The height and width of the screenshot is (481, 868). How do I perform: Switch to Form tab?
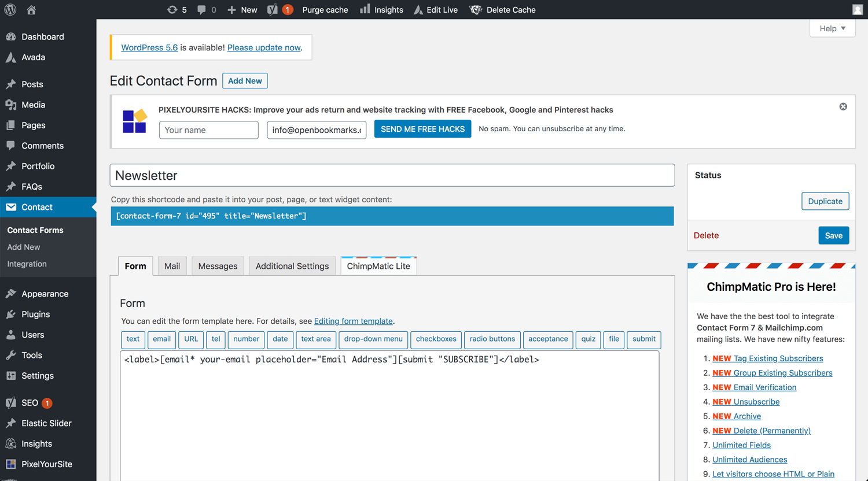(x=135, y=266)
